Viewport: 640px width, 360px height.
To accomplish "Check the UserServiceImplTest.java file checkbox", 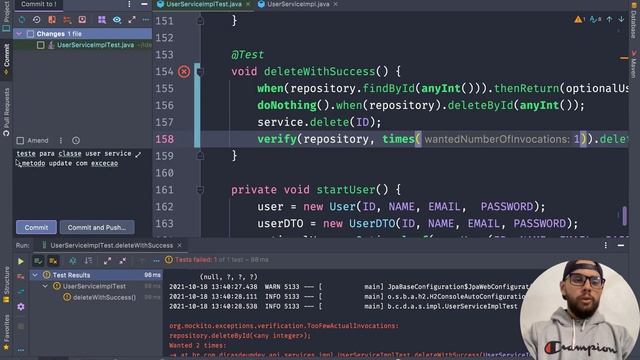I will coord(40,45).
